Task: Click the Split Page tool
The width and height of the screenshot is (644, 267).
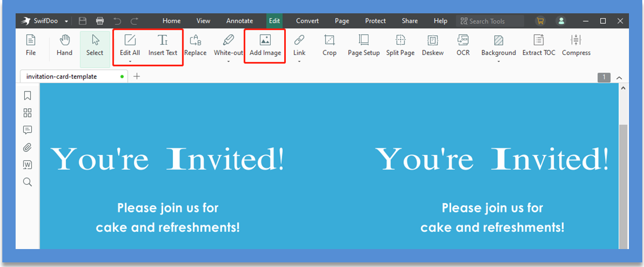Action: click(400, 45)
